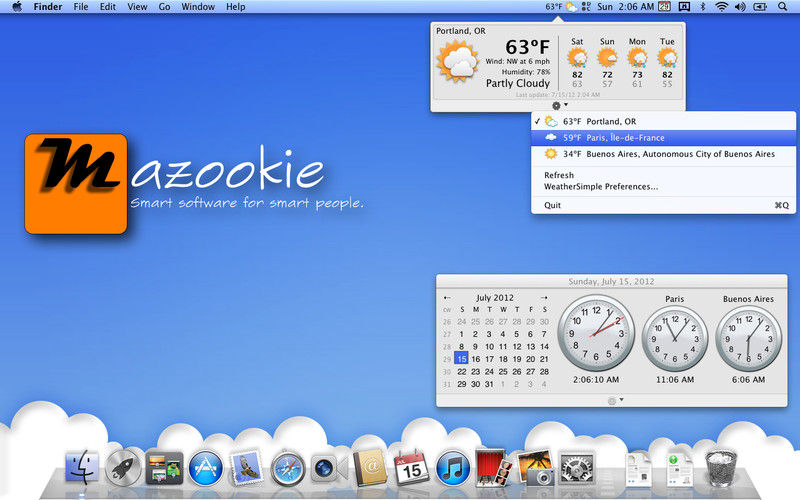The width and height of the screenshot is (800, 500).
Task: Open the Window menu
Action: [x=198, y=7]
